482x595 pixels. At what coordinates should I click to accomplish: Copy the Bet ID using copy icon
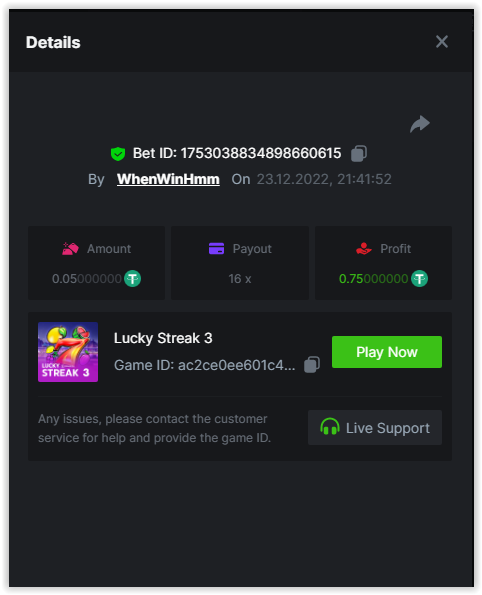[x=359, y=153]
